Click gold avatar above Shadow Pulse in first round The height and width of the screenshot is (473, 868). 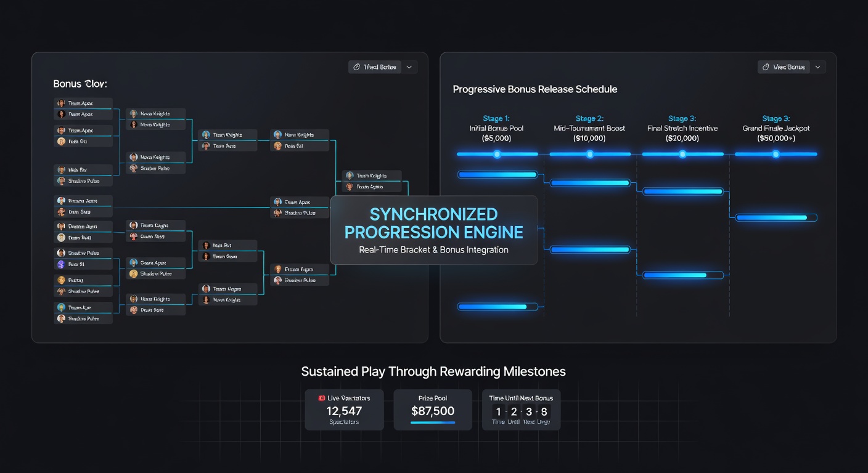pos(61,280)
